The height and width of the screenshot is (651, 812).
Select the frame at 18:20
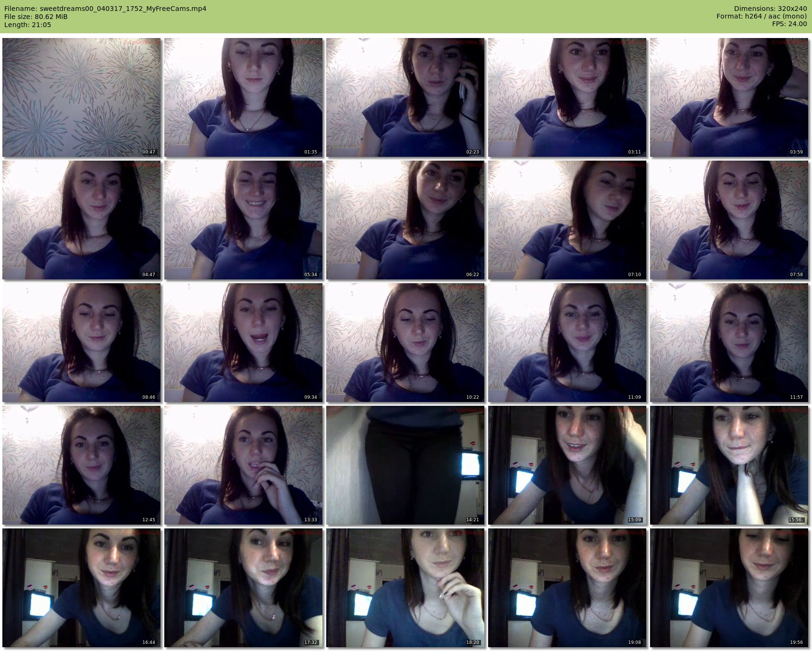[x=405, y=588]
